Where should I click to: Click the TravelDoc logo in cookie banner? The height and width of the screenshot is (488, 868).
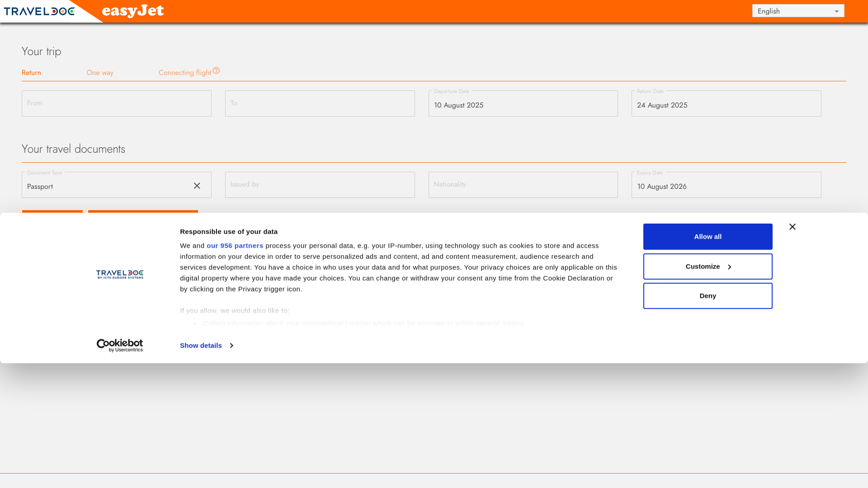(120, 274)
